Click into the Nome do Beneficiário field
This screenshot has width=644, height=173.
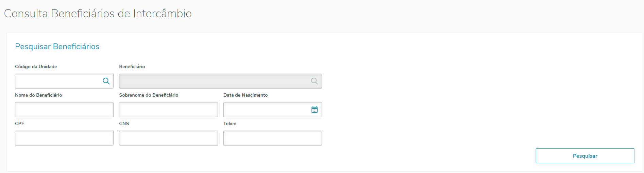pyautogui.click(x=64, y=110)
